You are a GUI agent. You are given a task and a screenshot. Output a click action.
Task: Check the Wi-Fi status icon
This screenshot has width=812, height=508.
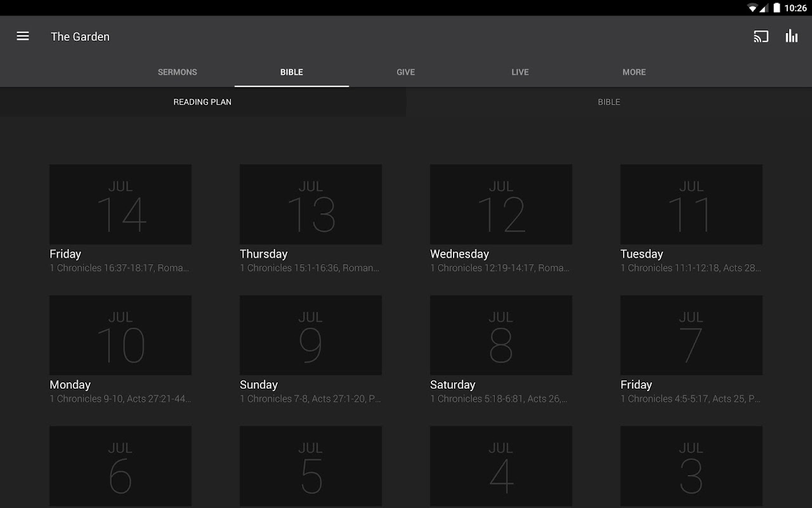(x=753, y=8)
